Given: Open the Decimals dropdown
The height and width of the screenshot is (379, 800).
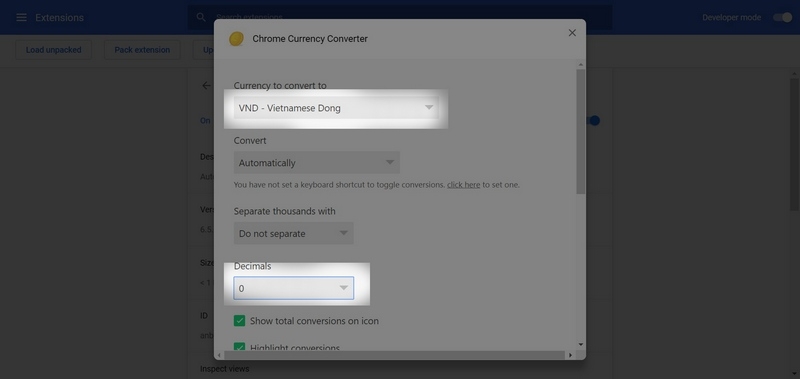Looking at the screenshot, I should pos(293,288).
